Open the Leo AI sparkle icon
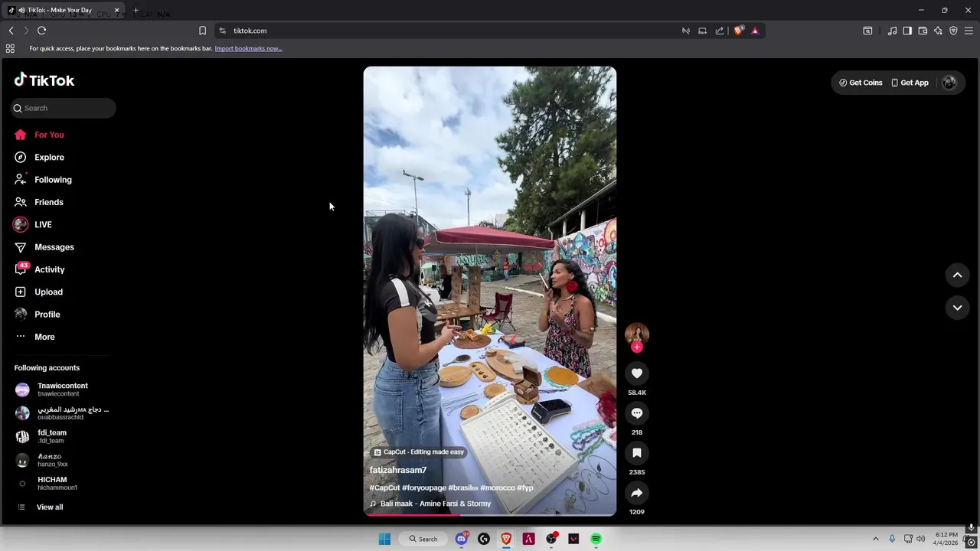 938,31
